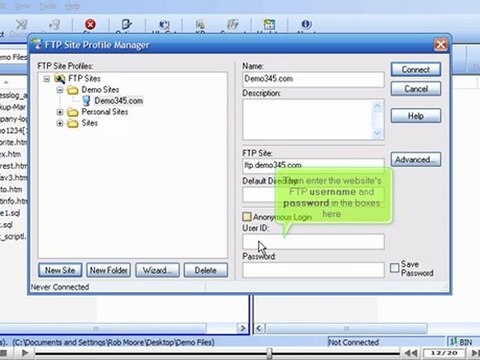Click the Not Connected status text
The height and width of the screenshot is (360, 480).
354,342
